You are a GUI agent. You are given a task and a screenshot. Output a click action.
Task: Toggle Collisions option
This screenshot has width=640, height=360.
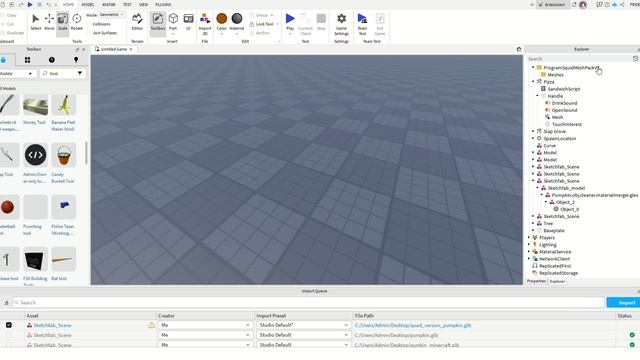(x=102, y=24)
